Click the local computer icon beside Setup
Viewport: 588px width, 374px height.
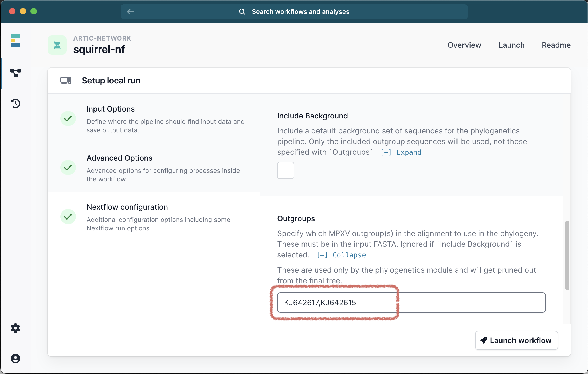point(66,81)
